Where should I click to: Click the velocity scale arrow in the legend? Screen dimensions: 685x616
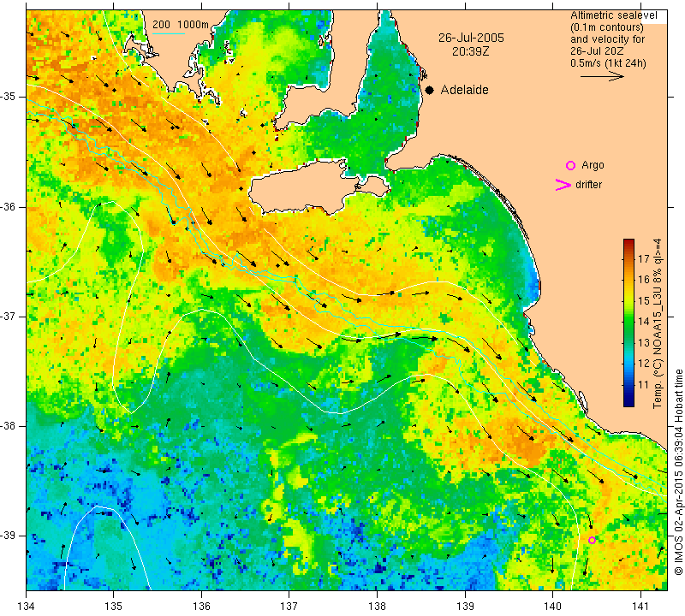tap(603, 76)
